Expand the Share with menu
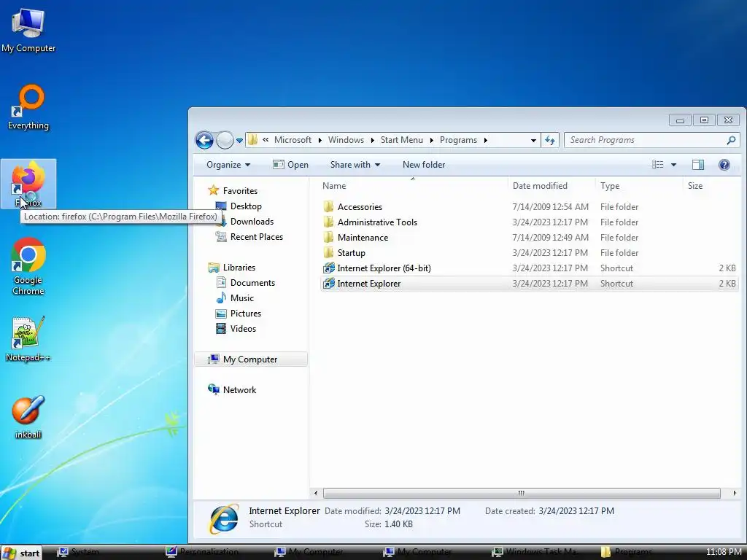747x560 pixels. click(x=355, y=165)
